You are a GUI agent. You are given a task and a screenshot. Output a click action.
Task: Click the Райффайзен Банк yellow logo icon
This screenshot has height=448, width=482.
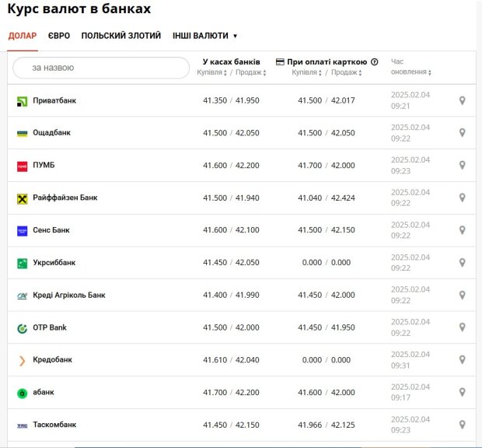click(x=22, y=199)
